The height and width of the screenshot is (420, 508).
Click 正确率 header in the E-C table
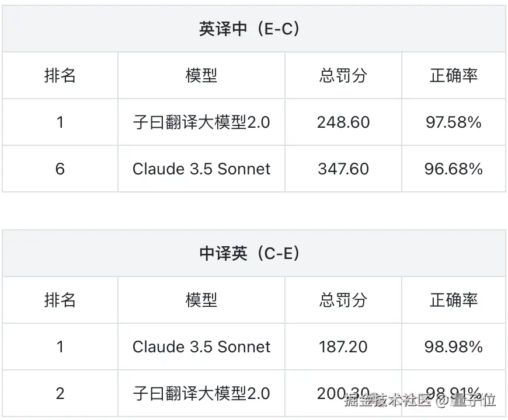pyautogui.click(x=454, y=76)
